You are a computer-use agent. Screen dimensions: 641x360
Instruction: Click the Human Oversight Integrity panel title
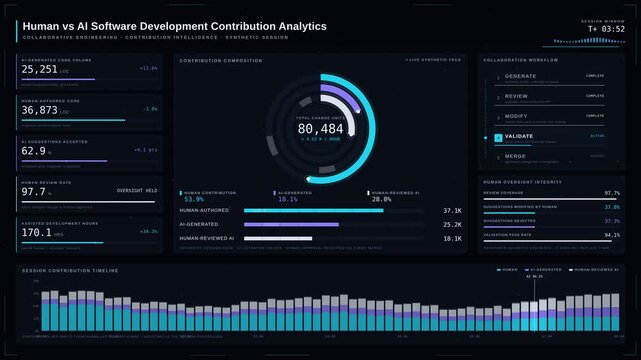(x=522, y=182)
